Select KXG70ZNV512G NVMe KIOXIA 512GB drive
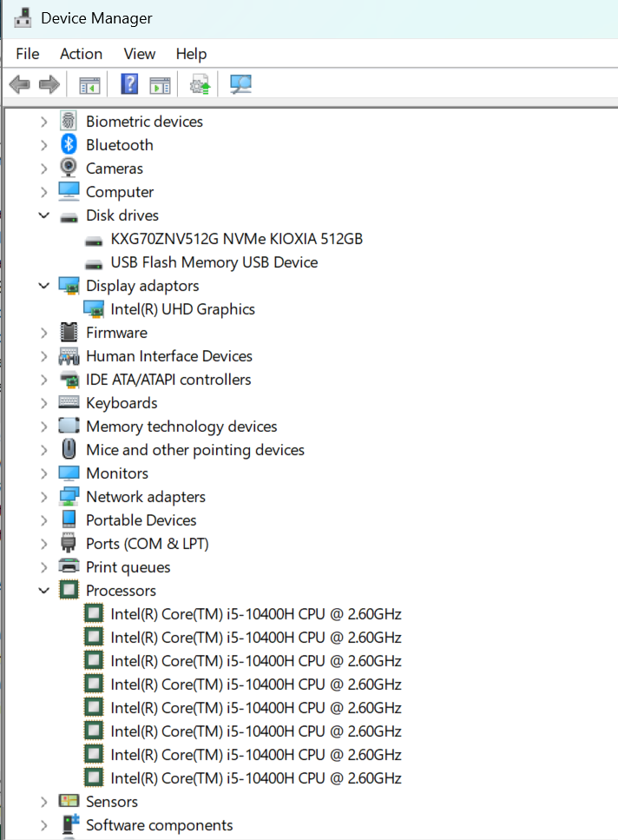The width and height of the screenshot is (618, 840). pyautogui.click(x=236, y=238)
